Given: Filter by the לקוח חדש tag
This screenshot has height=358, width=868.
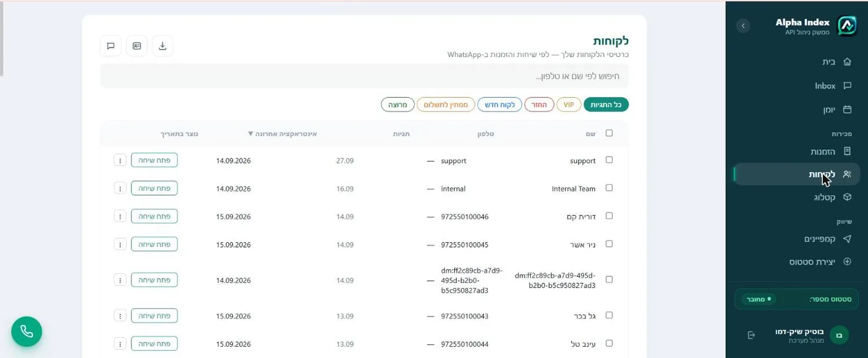Looking at the screenshot, I should point(501,105).
